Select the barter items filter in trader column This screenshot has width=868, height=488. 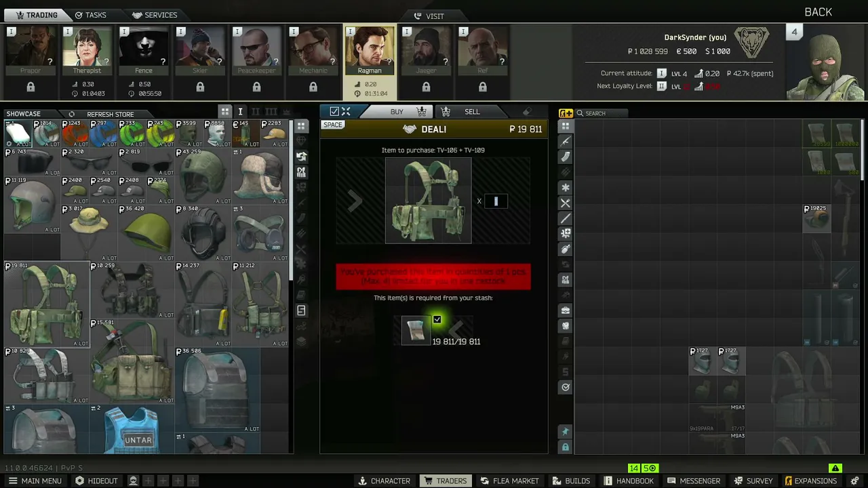pos(302,157)
